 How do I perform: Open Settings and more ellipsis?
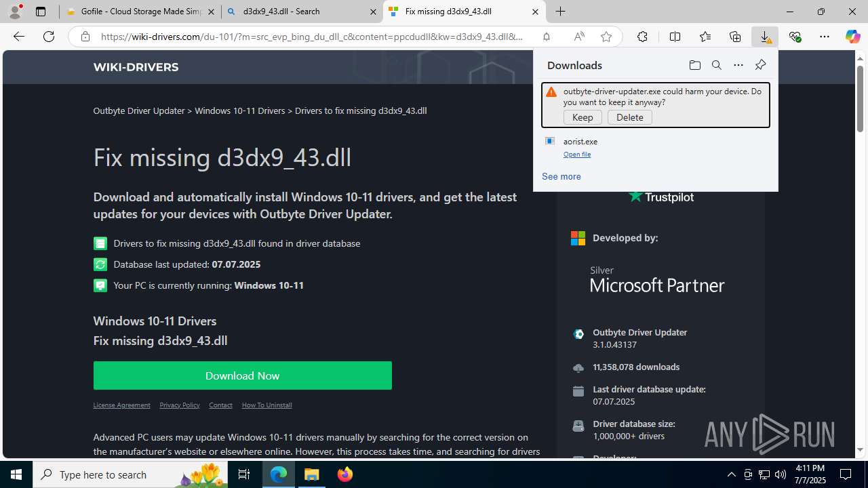pyautogui.click(x=825, y=37)
